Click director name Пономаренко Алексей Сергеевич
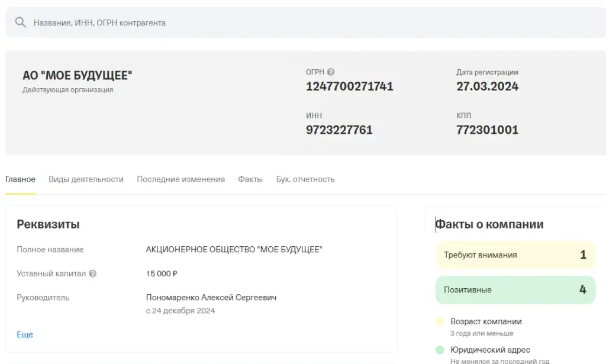606x364 pixels. (211, 298)
